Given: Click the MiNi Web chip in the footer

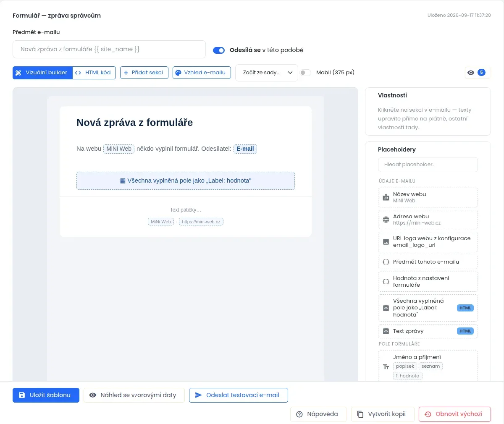Looking at the screenshot, I should (x=161, y=222).
